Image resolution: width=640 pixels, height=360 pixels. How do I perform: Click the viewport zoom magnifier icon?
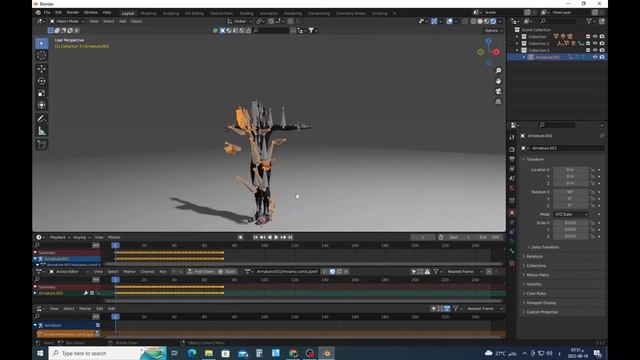point(498,71)
